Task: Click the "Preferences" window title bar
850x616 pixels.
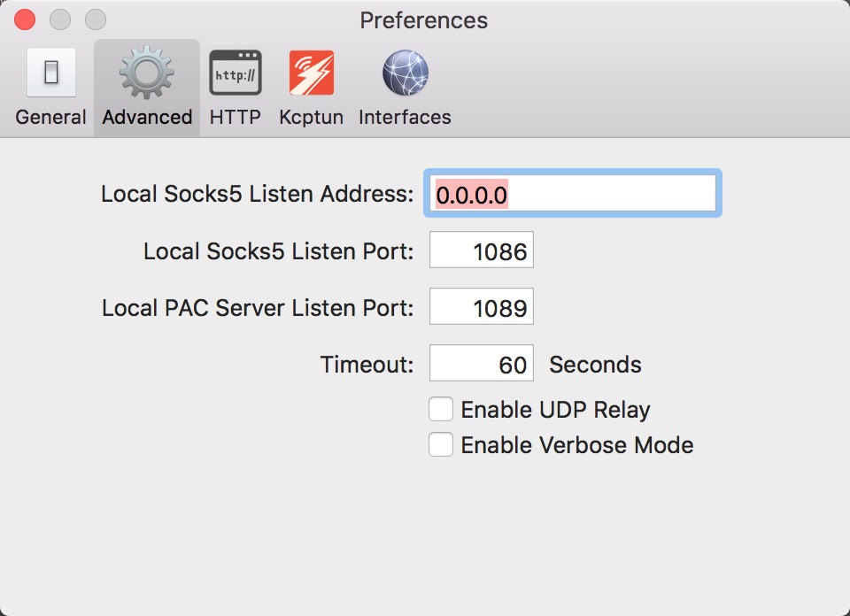Action: point(423,19)
